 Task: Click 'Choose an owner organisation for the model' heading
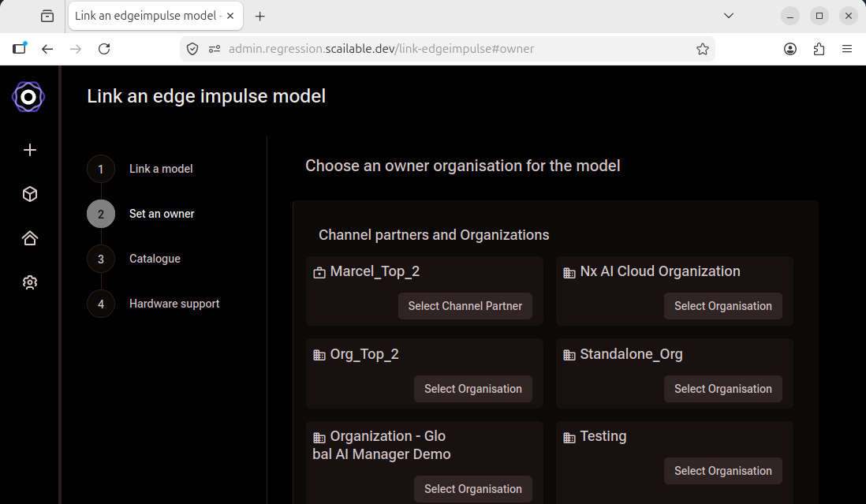pos(463,166)
